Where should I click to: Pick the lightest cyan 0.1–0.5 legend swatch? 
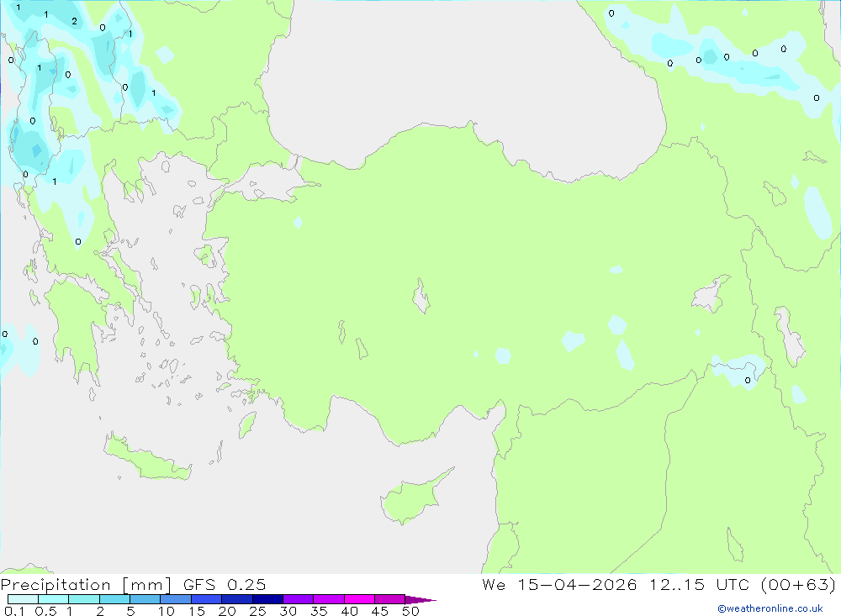pyautogui.click(x=23, y=599)
